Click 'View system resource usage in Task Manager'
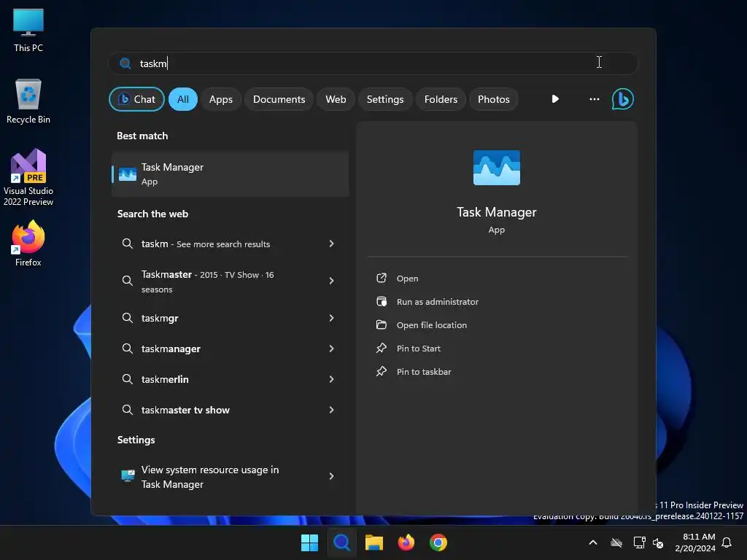Viewport: 747px width, 560px height. [230, 476]
